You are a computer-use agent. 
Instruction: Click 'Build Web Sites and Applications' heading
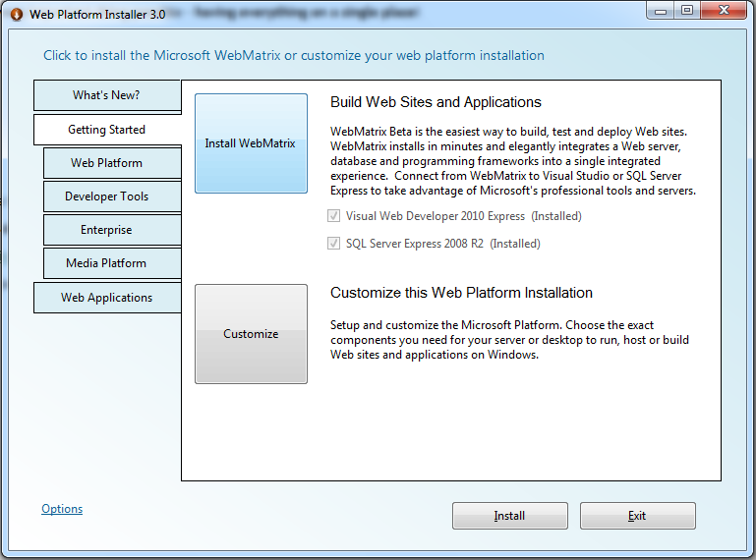click(x=436, y=102)
